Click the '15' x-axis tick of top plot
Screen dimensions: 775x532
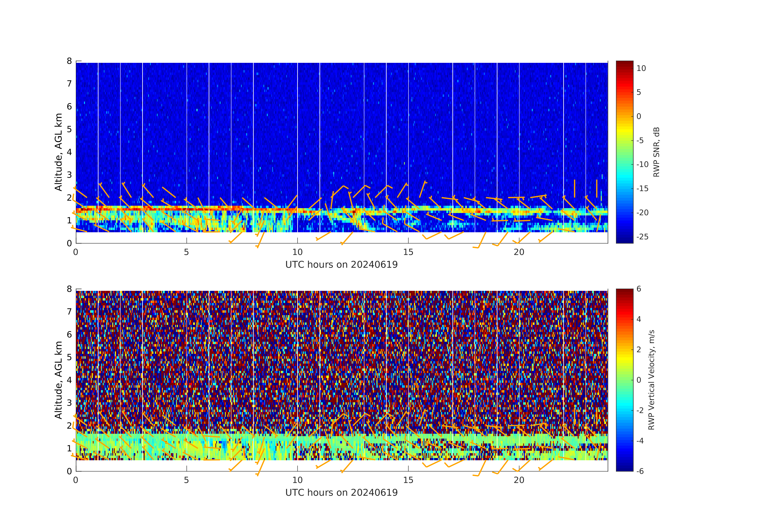408,252
